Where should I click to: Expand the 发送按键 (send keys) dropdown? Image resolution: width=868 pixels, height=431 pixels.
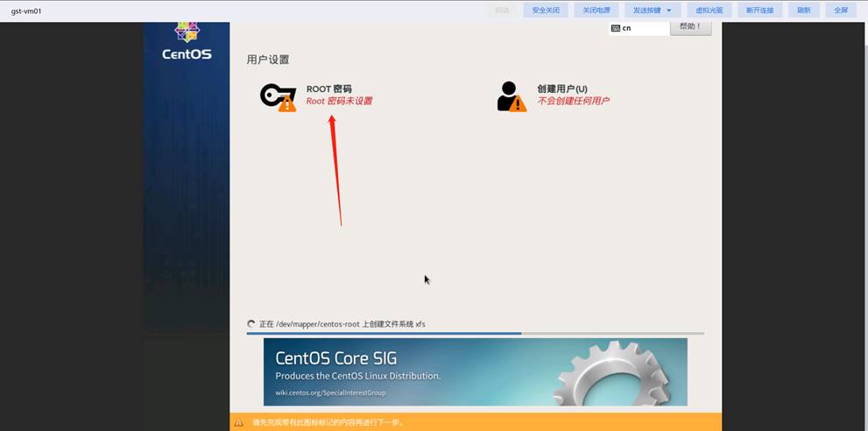click(x=653, y=11)
